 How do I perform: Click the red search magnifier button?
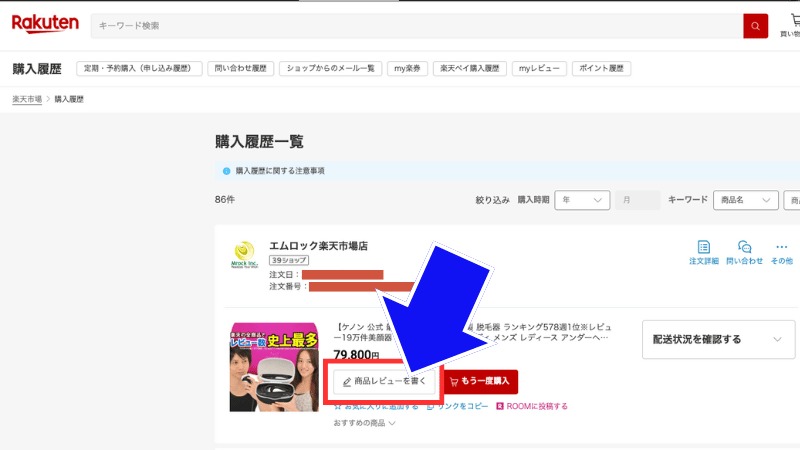pyautogui.click(x=755, y=26)
